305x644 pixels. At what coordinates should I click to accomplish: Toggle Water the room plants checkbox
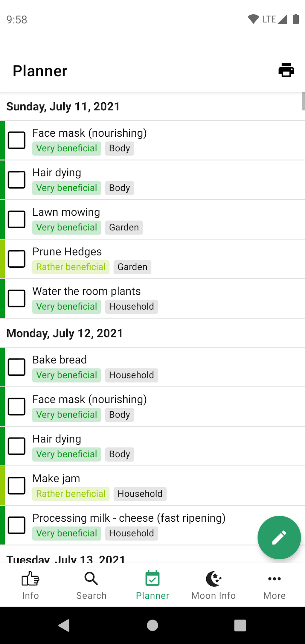(x=17, y=298)
